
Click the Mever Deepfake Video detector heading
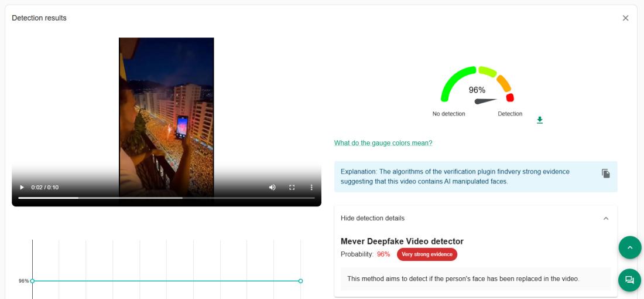click(x=402, y=242)
